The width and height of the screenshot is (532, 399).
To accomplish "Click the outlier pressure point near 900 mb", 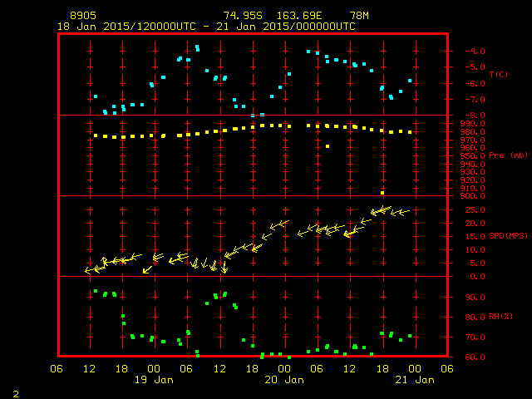I will click(x=382, y=193).
